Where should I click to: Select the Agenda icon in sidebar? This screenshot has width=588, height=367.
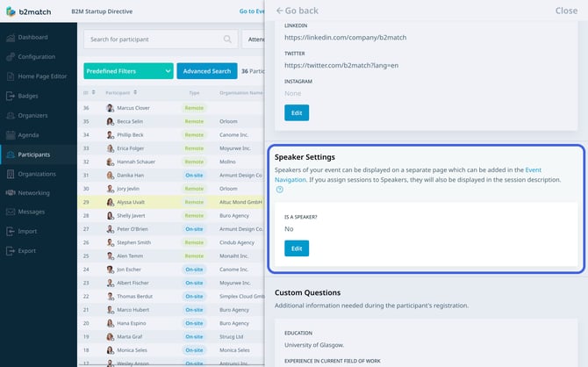coord(10,135)
